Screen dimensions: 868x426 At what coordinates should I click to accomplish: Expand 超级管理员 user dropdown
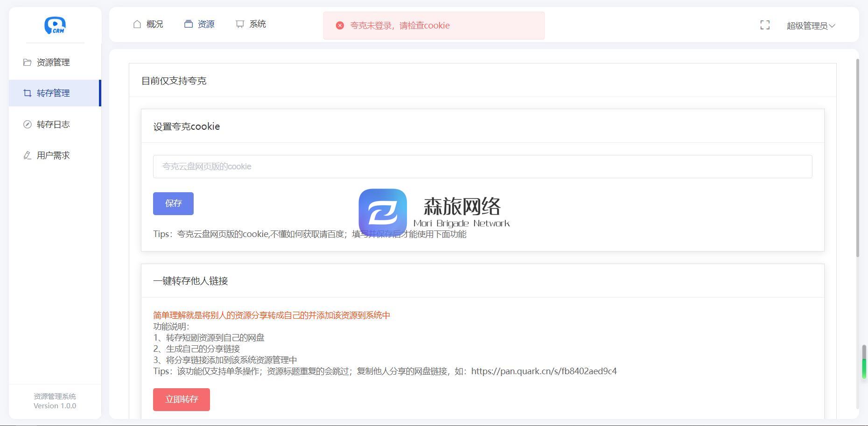pyautogui.click(x=811, y=26)
